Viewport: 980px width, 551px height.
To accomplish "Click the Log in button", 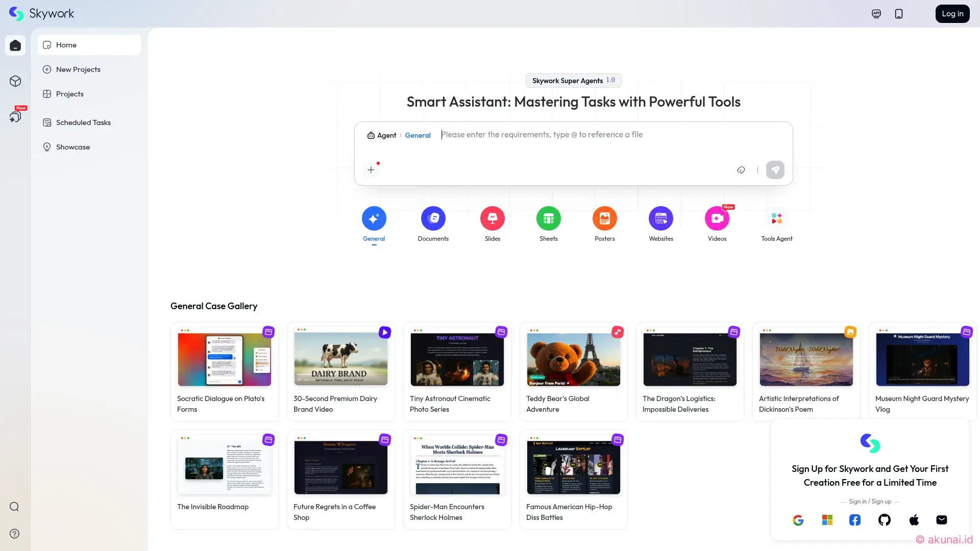I will pyautogui.click(x=952, y=14).
